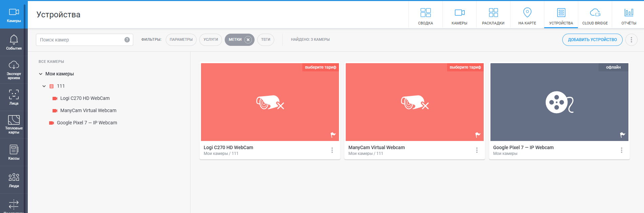Switch to the На карте tab
The image size is (644, 213).
[x=527, y=15]
